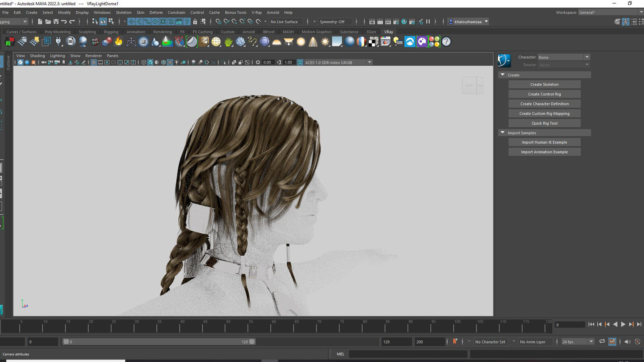The height and width of the screenshot is (362, 644).
Task: Click the Import Human IK Example button
Action: [x=544, y=142]
